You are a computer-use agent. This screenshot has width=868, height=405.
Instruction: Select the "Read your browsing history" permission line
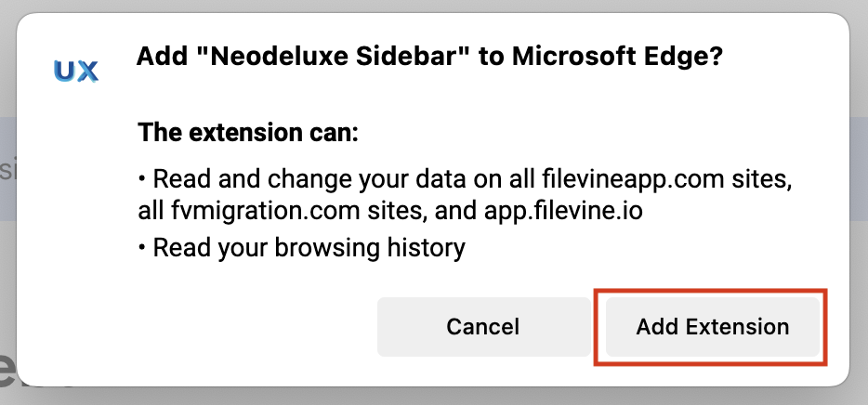tap(309, 248)
